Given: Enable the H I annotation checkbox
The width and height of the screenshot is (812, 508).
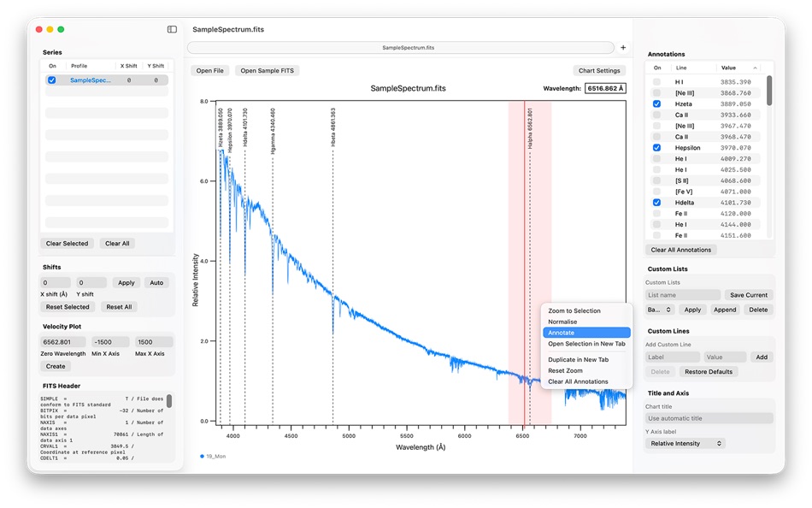Looking at the screenshot, I should point(656,82).
